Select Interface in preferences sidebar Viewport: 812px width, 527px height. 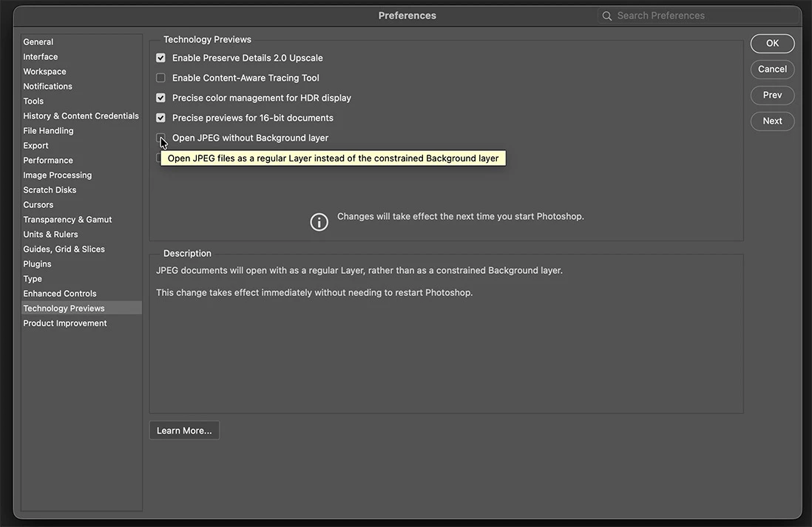[x=81, y=57]
